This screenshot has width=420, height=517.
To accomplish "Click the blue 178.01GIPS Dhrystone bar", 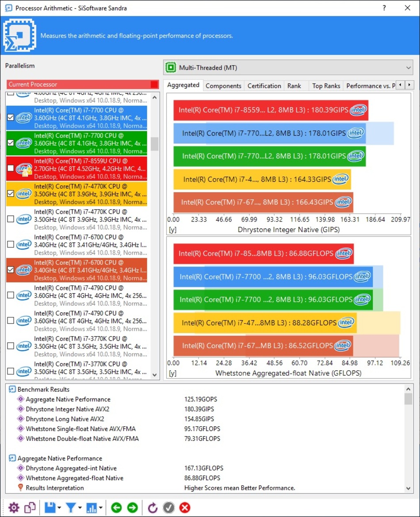I will pos(269,133).
